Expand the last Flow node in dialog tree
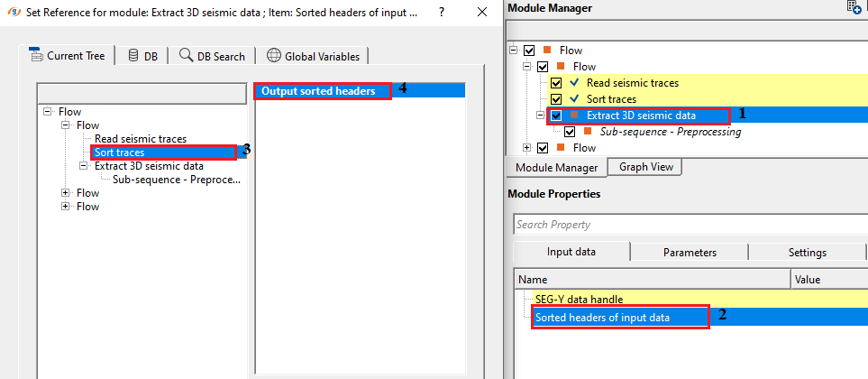Image resolution: width=868 pixels, height=379 pixels. [65, 206]
